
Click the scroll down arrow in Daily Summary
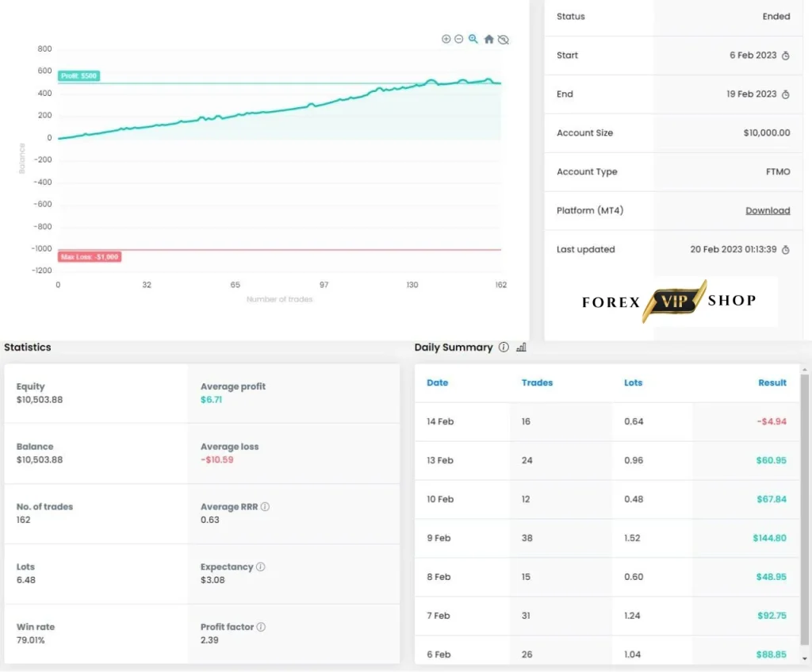[x=804, y=659]
